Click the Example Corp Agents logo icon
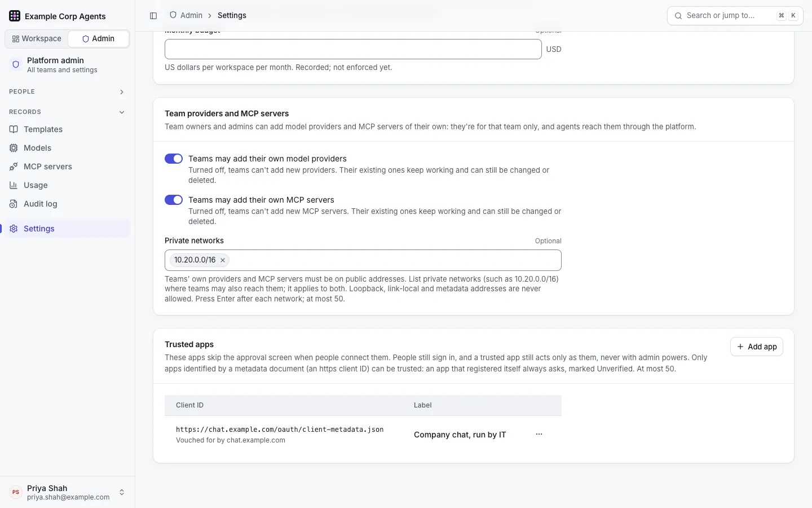 15,16
